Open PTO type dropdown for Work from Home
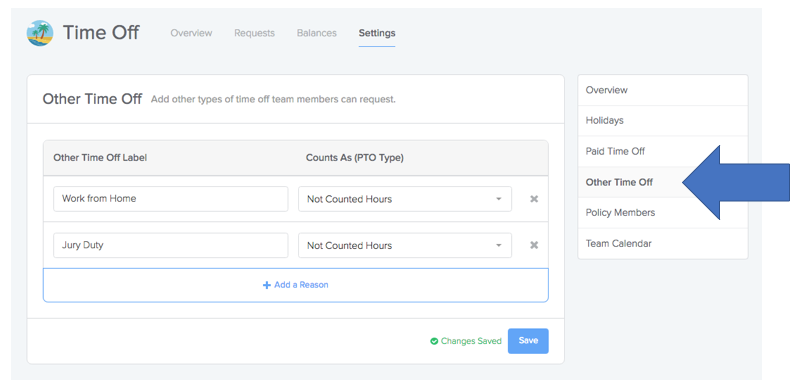 (405, 199)
